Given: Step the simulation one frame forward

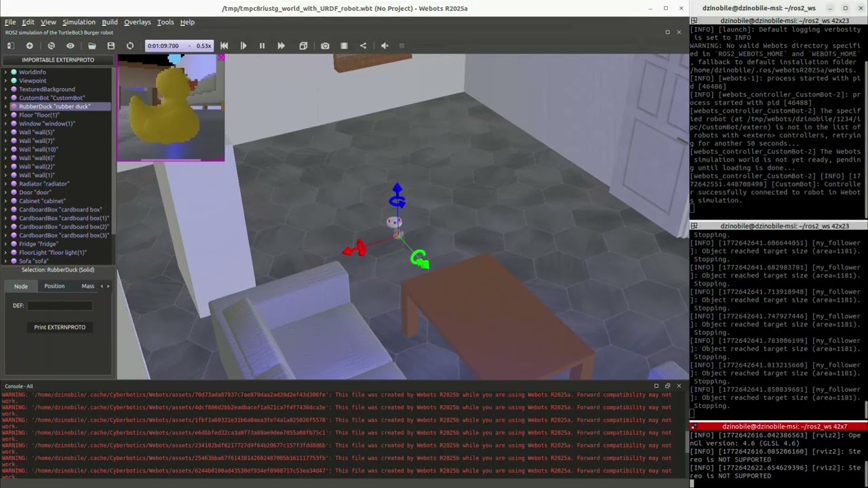Looking at the screenshot, I should pos(243,45).
